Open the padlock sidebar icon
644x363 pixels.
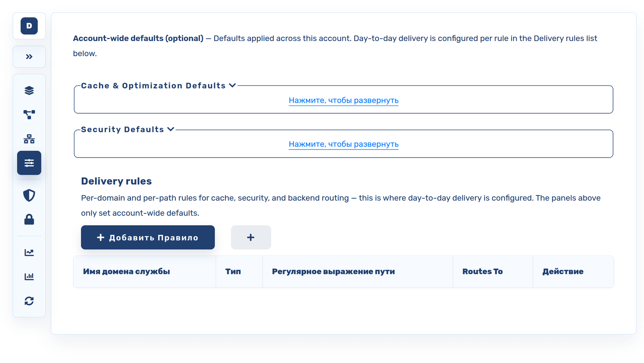click(x=29, y=220)
